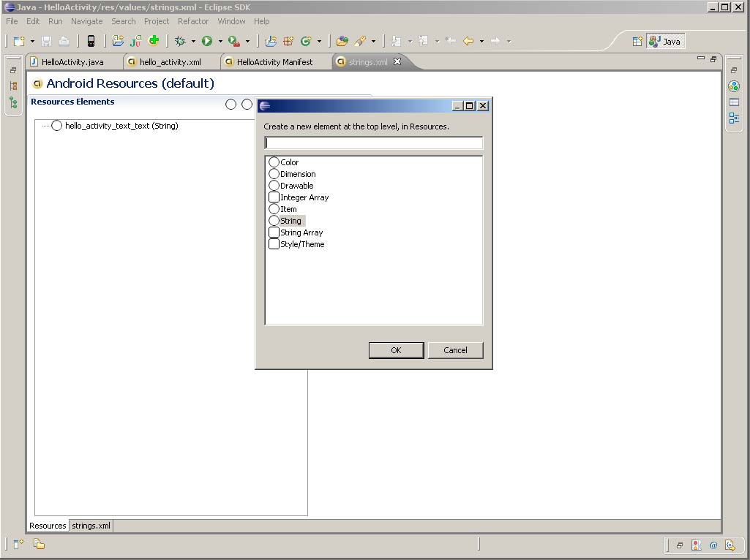750x560 pixels.
Task: Open the File menu
Action: 12,21
